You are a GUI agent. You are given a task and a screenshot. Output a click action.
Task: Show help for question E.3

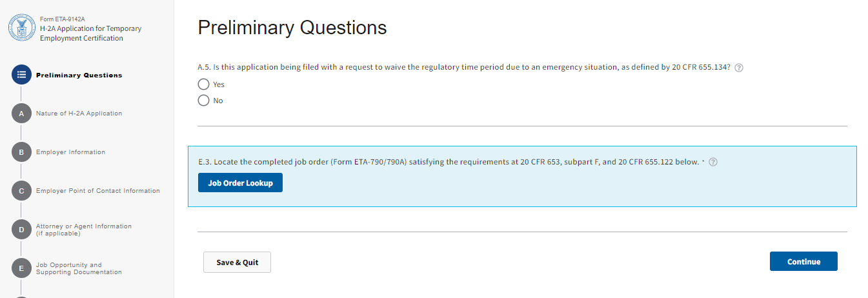click(713, 163)
